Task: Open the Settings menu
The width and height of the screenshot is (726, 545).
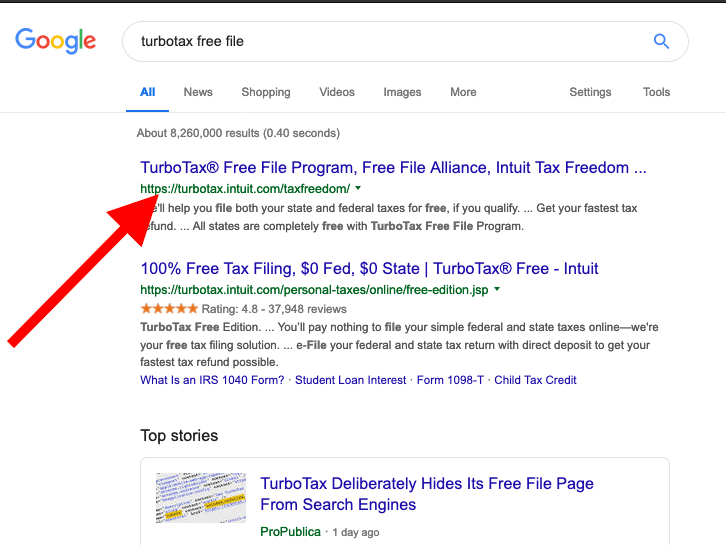Action: pyautogui.click(x=590, y=92)
